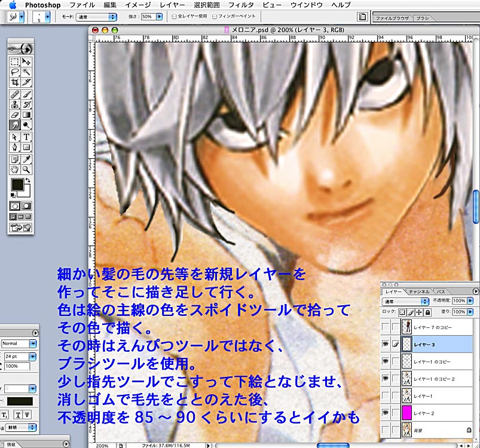This screenshot has height=448, width=480.
Task: Show レイヤー 7 のコピー layer
Action: pyautogui.click(x=386, y=327)
